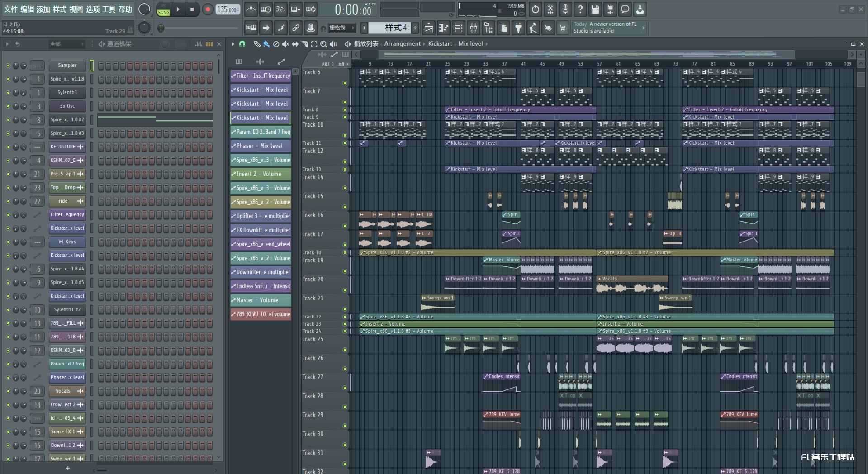The height and width of the screenshot is (474, 868).
Task: Mute Sylenth1 channel green light
Action: [x=8, y=93]
